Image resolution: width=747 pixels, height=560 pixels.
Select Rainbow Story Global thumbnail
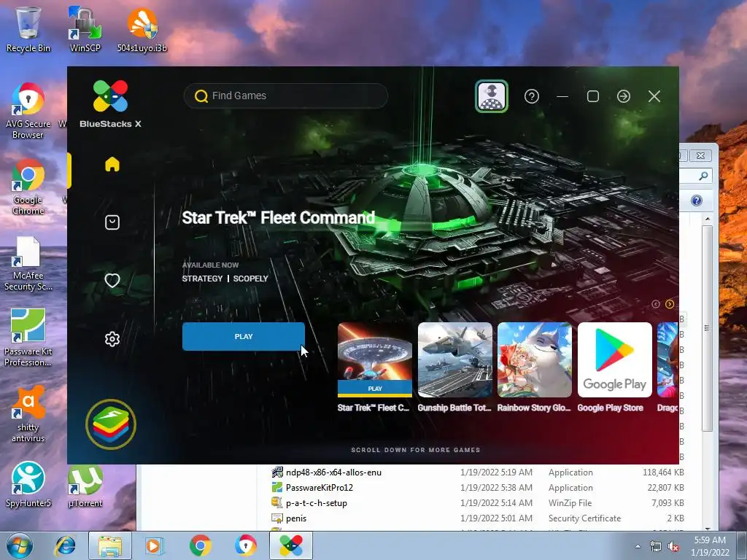coord(535,359)
